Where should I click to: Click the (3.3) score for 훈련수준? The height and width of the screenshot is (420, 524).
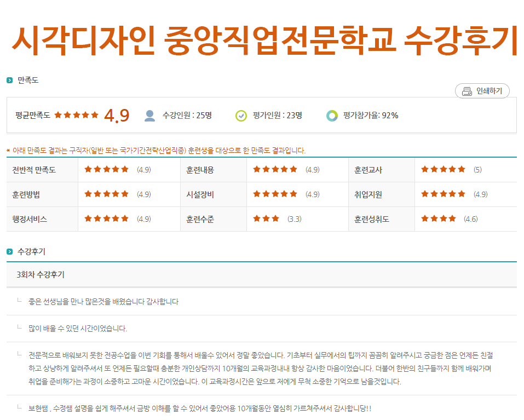coord(295,219)
